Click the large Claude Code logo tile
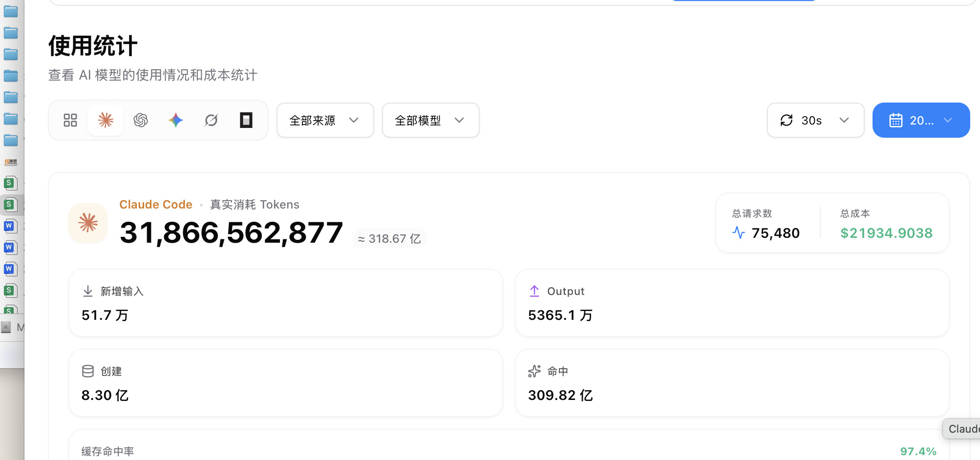The image size is (980, 460). (x=88, y=223)
